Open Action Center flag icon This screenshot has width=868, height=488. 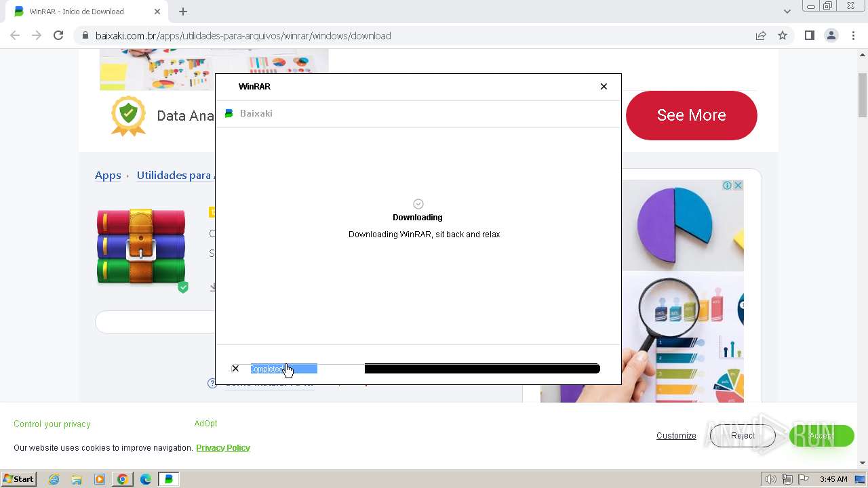click(803, 479)
